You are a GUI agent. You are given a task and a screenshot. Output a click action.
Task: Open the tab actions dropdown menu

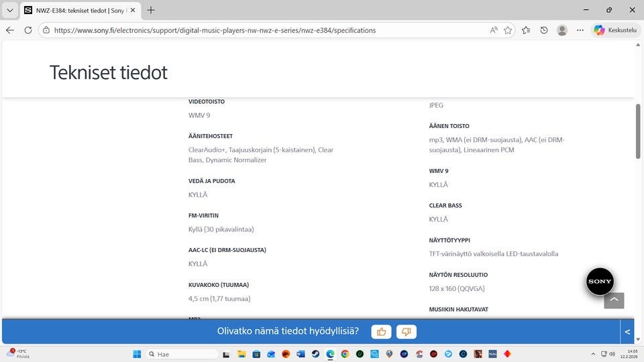tap(10, 10)
